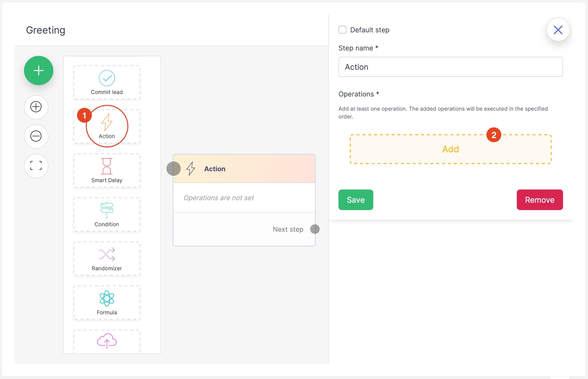Enable the Default step checkbox
588x379 pixels.
coord(342,30)
